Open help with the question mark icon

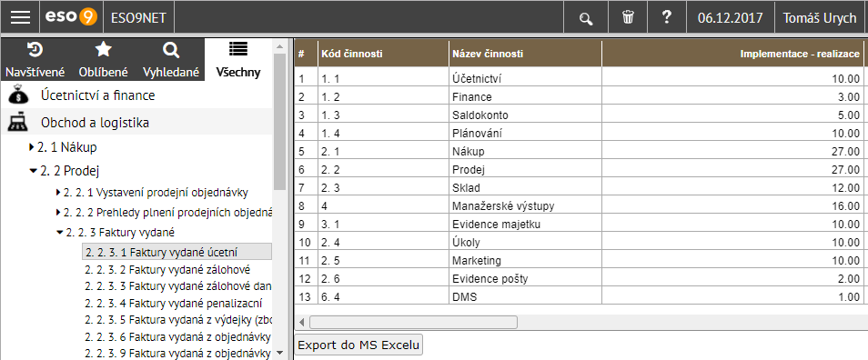[667, 17]
